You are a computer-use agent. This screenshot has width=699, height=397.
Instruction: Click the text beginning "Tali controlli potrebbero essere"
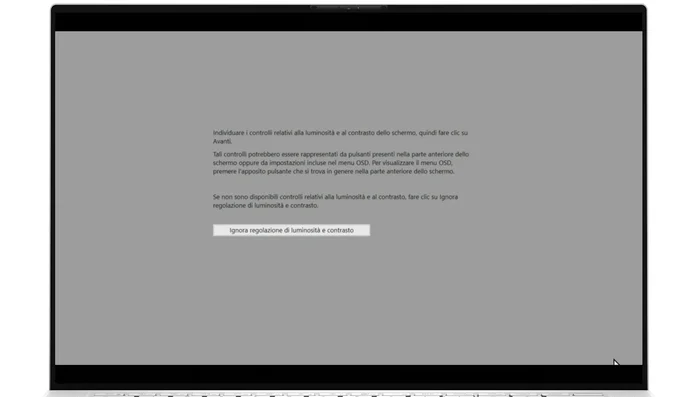341,163
